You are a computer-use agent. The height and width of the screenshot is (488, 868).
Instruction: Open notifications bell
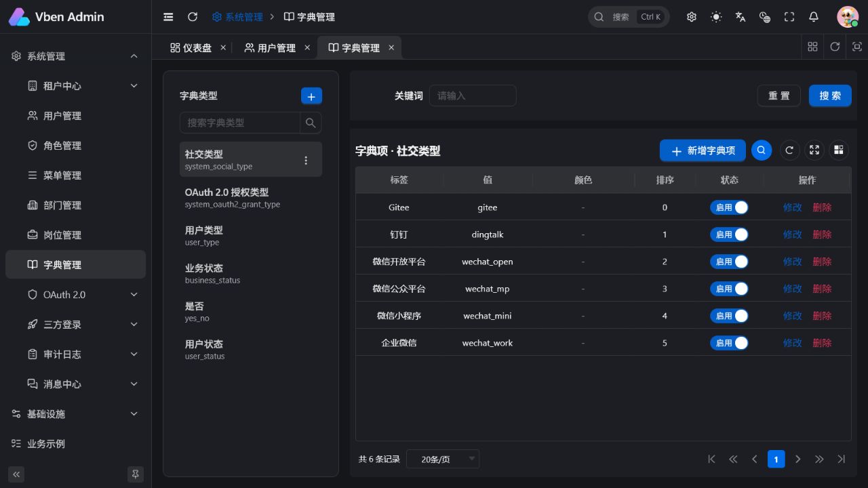click(814, 17)
